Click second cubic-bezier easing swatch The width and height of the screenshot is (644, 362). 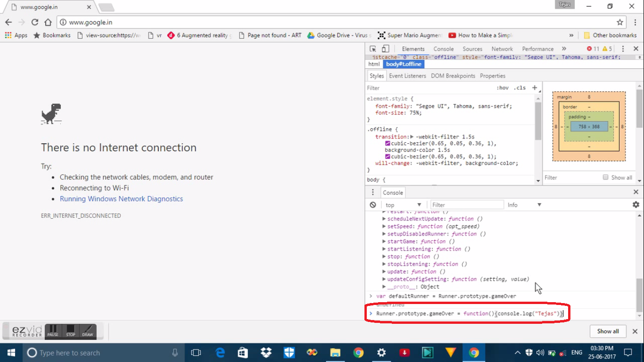coord(388,156)
